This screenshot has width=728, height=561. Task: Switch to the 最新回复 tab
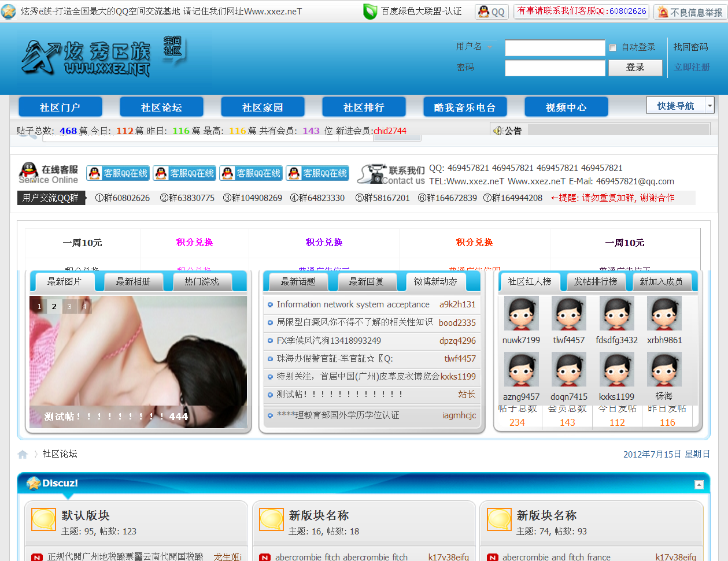367,282
